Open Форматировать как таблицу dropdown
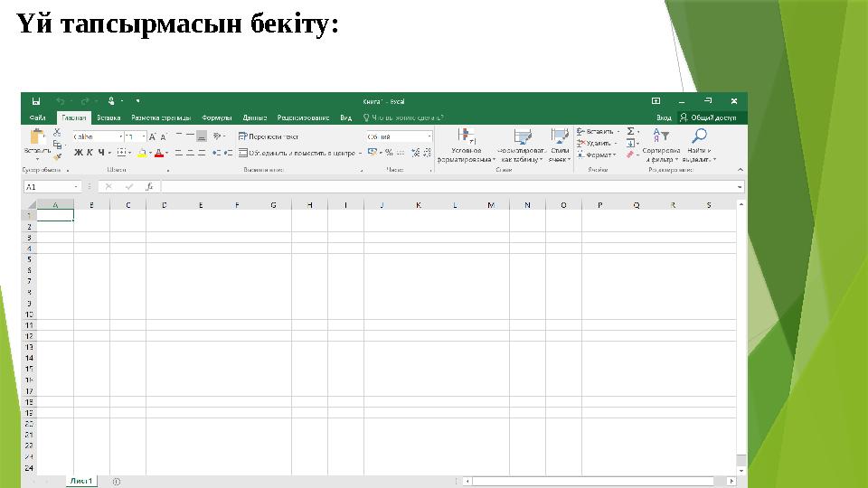 tap(522, 145)
